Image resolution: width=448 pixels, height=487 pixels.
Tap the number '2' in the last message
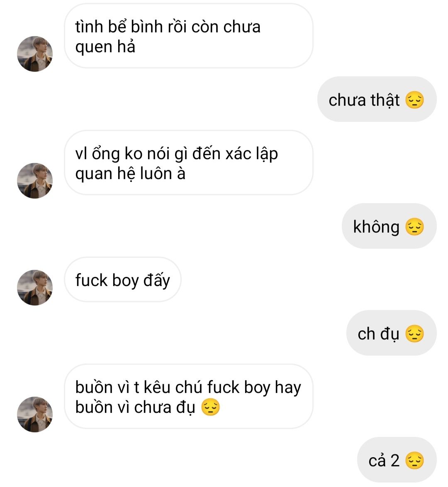pyautogui.click(x=395, y=460)
